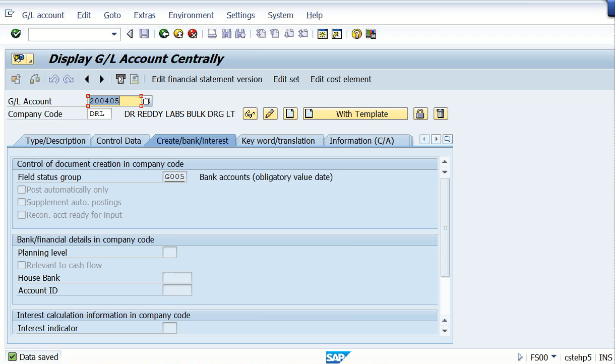Click the Find Next binoculars icon

coord(240,34)
